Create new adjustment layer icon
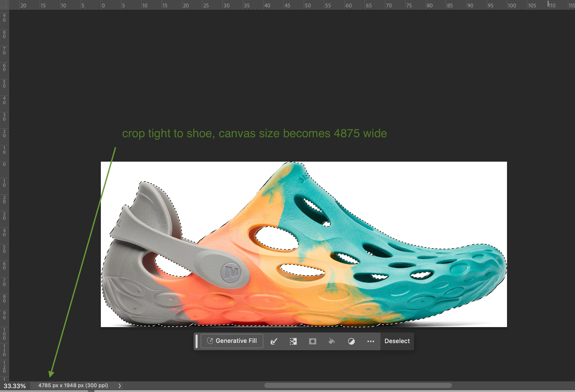Viewport: 575px width, 392px height. 351,341
